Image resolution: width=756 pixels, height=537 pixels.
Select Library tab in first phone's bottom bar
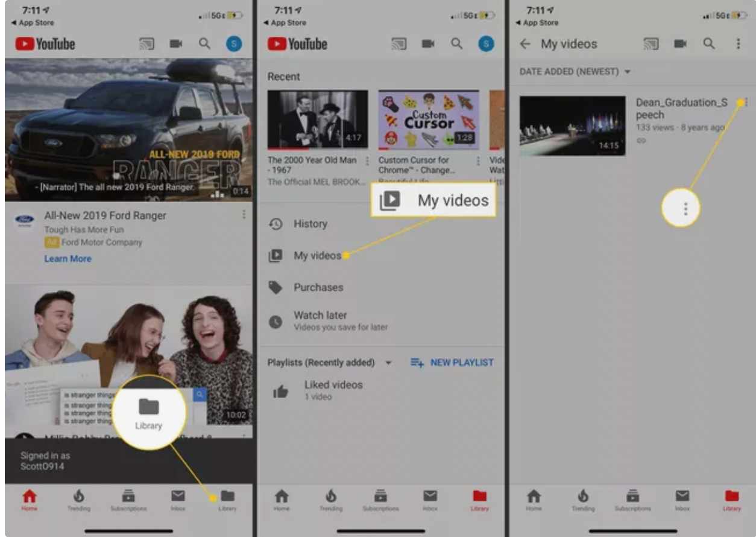[x=227, y=500]
